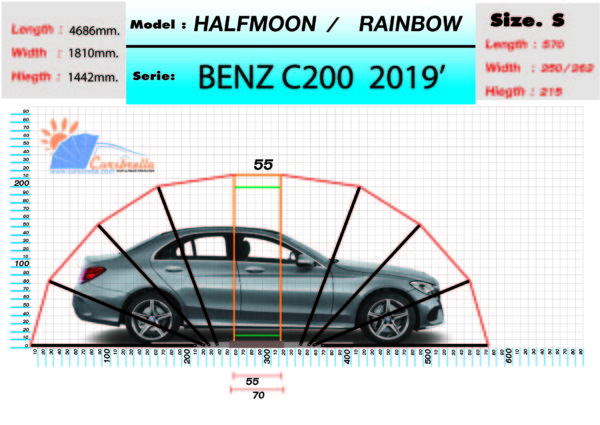Click the canopy 'Length : 570' line
The height and width of the screenshot is (425, 600).
[524, 45]
